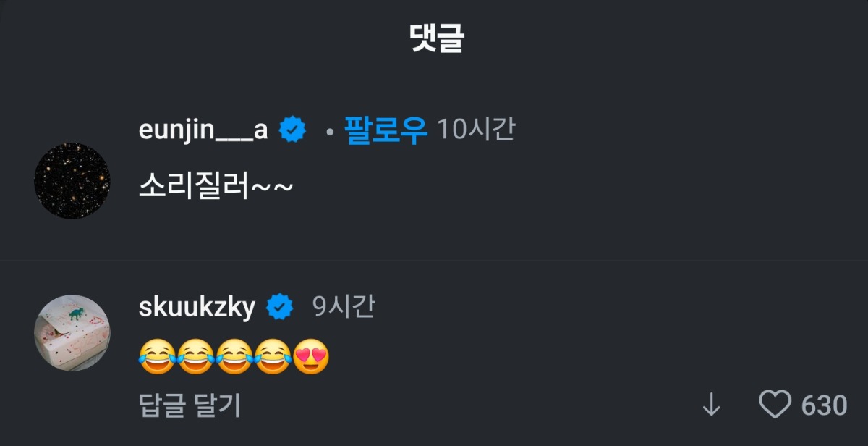The width and height of the screenshot is (868, 446).
Task: Select the tears-of-joy emoji beside the heart-eyes emoji
Action: 273,357
